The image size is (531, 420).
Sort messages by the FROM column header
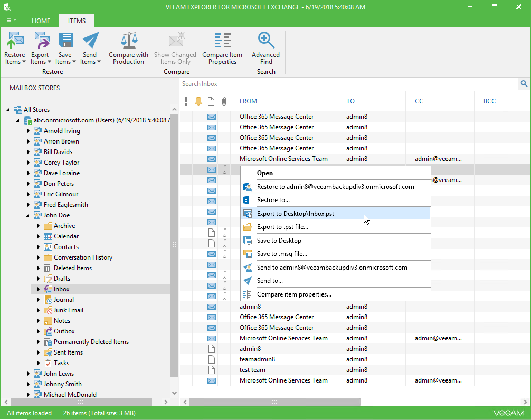248,101
